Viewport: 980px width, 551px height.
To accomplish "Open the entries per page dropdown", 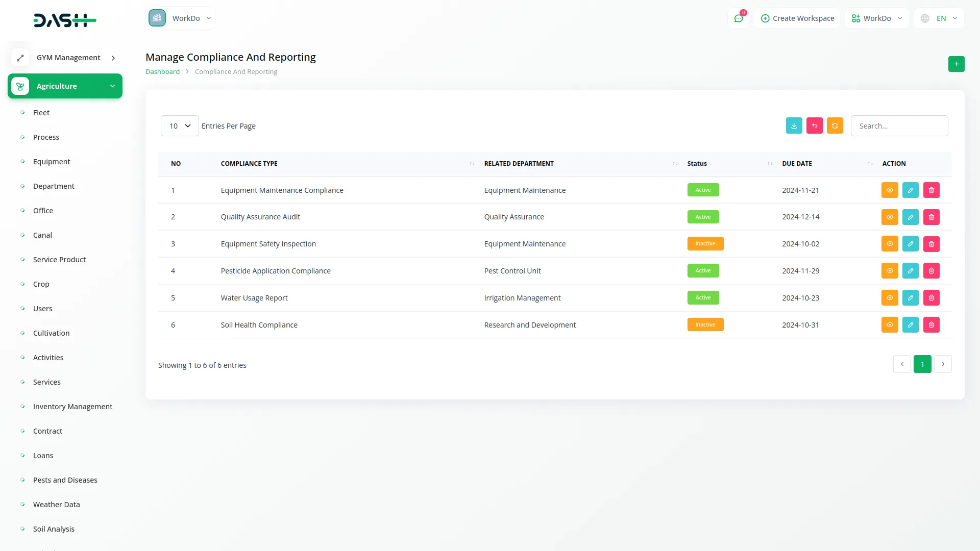I will pos(180,126).
